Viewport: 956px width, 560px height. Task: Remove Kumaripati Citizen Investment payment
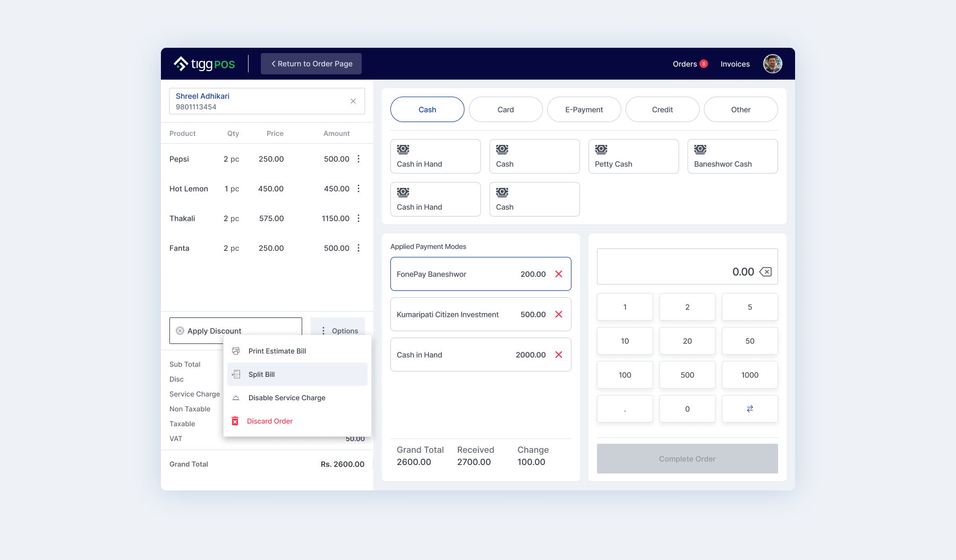(559, 314)
